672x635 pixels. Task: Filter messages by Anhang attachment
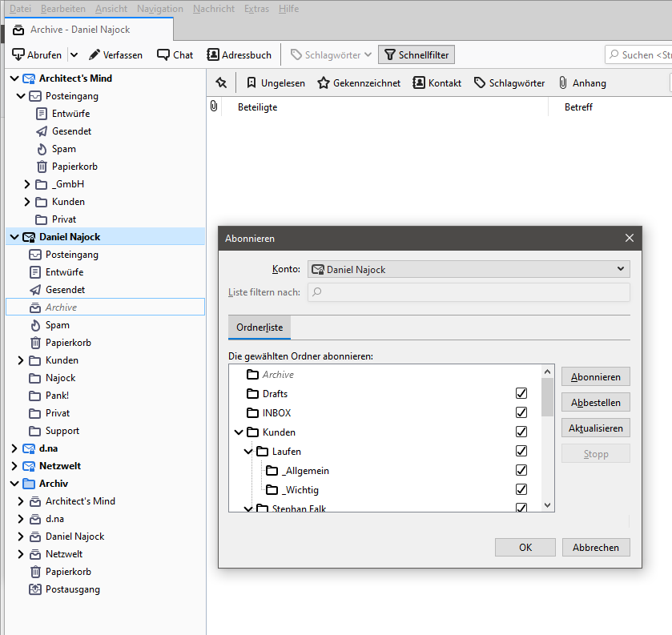click(581, 82)
